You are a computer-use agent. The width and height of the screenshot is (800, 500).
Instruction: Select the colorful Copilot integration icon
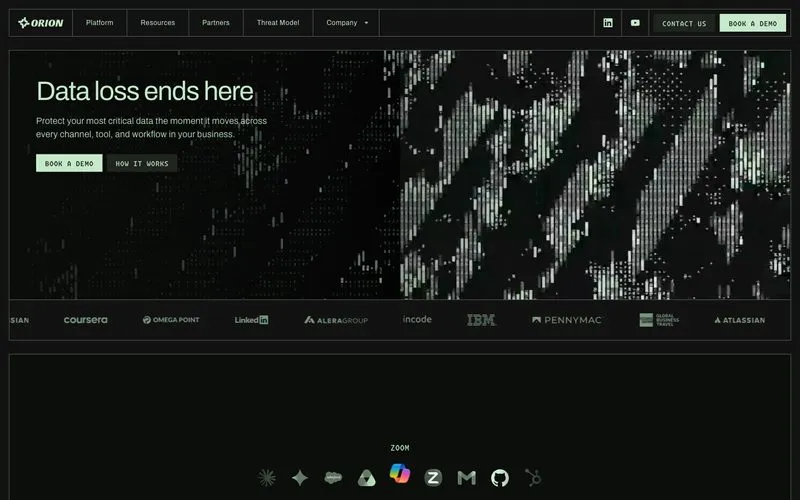pyautogui.click(x=399, y=473)
